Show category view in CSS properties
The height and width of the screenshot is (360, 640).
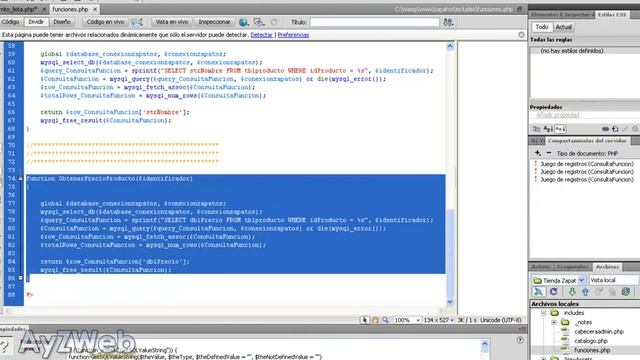click(536, 129)
